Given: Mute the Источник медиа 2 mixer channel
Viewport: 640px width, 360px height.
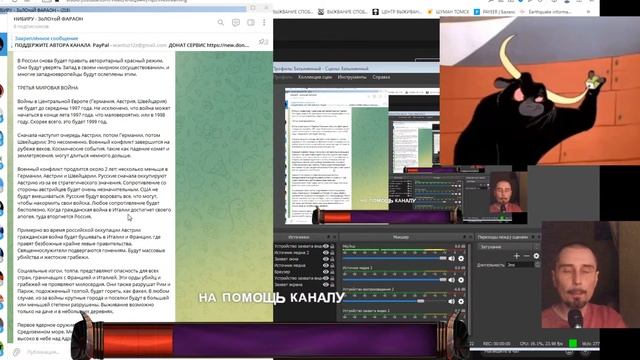Looking at the screenshot, I should [x=452, y=280].
